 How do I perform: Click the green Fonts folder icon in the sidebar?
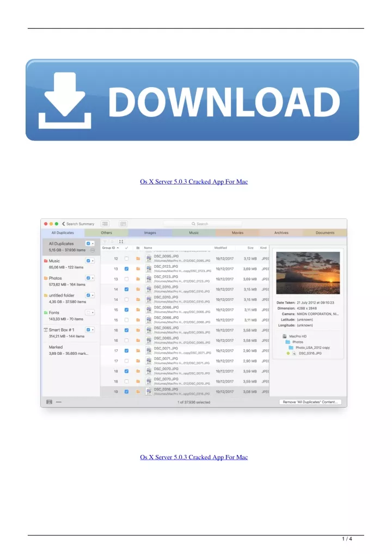46,313
